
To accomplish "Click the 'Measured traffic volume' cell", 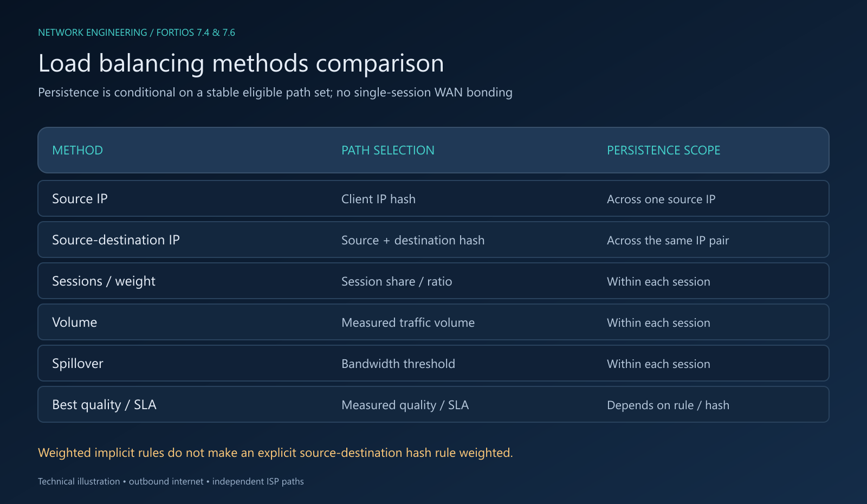I will pyautogui.click(x=408, y=322).
